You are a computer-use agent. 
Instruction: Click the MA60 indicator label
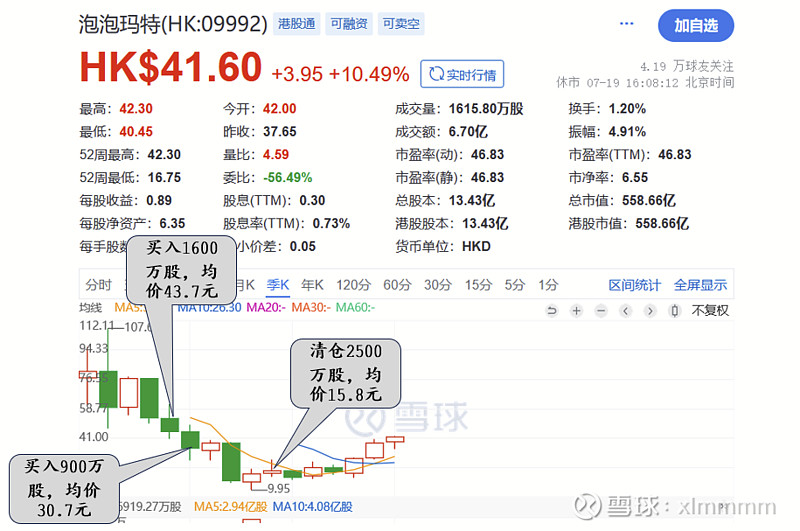(x=355, y=308)
